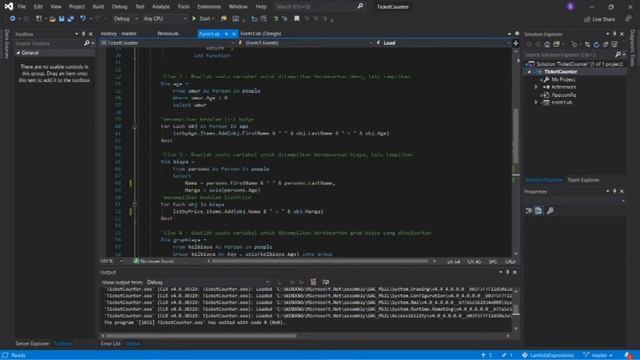This screenshot has width=640, height=360.
Task: Switch to Team Explorer tab
Action: pyautogui.click(x=583, y=180)
